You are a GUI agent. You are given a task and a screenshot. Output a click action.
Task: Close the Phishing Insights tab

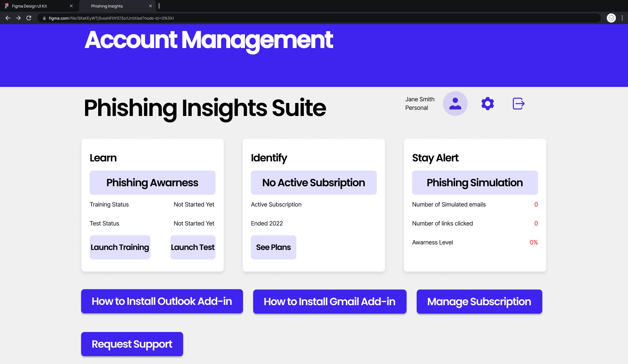(150, 6)
